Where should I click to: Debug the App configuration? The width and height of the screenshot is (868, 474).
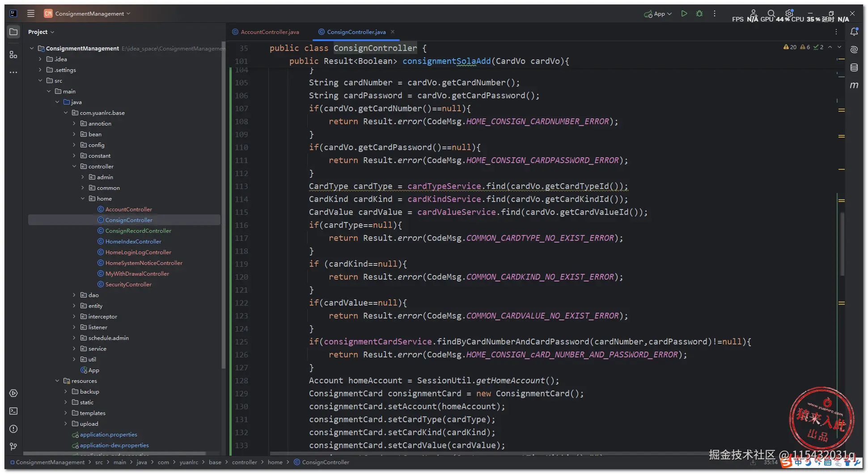click(699, 13)
